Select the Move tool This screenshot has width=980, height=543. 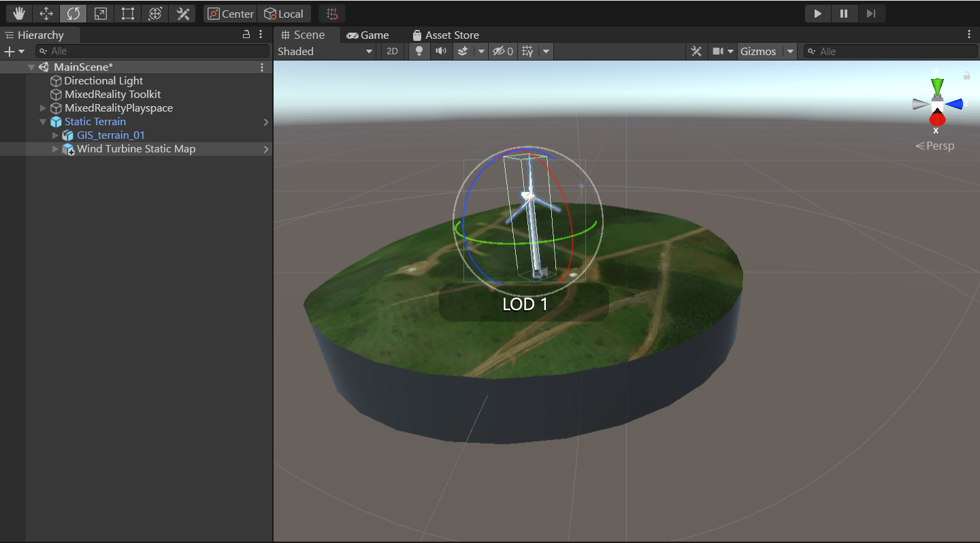[x=46, y=14]
